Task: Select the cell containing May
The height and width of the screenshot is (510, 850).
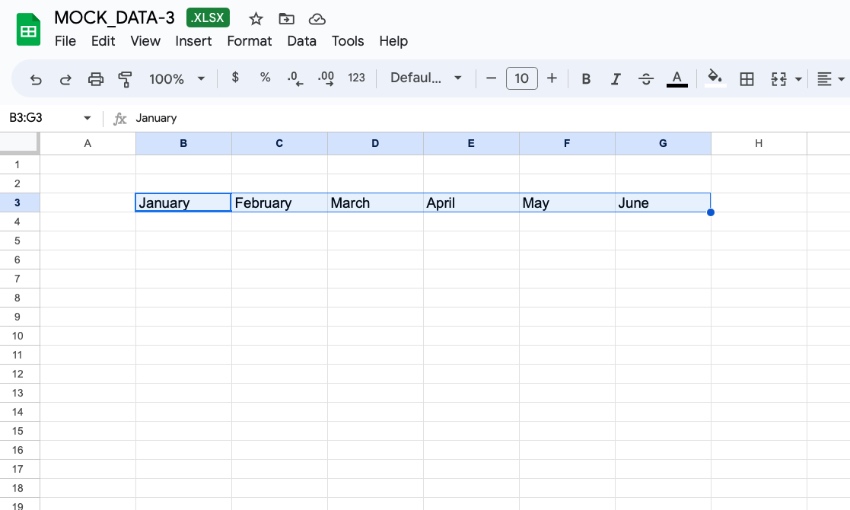Action: 567,203
